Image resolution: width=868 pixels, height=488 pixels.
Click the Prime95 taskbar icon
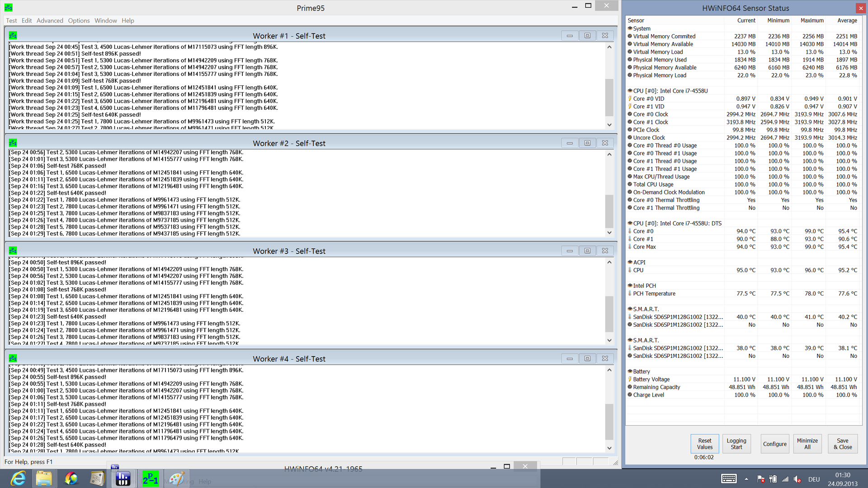(x=151, y=479)
